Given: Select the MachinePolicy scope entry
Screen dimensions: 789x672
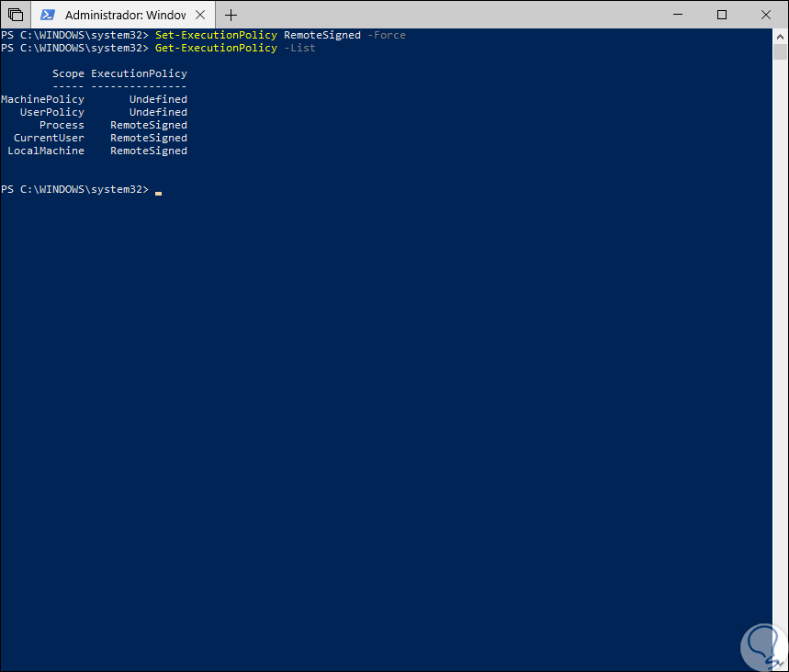Looking at the screenshot, I should 42,98.
